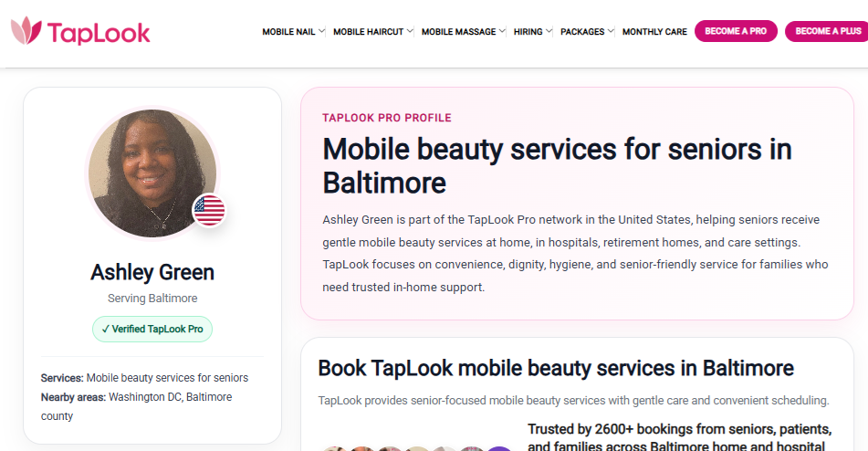Click the Become a Plus button
This screenshot has width=868, height=451.
827,31
